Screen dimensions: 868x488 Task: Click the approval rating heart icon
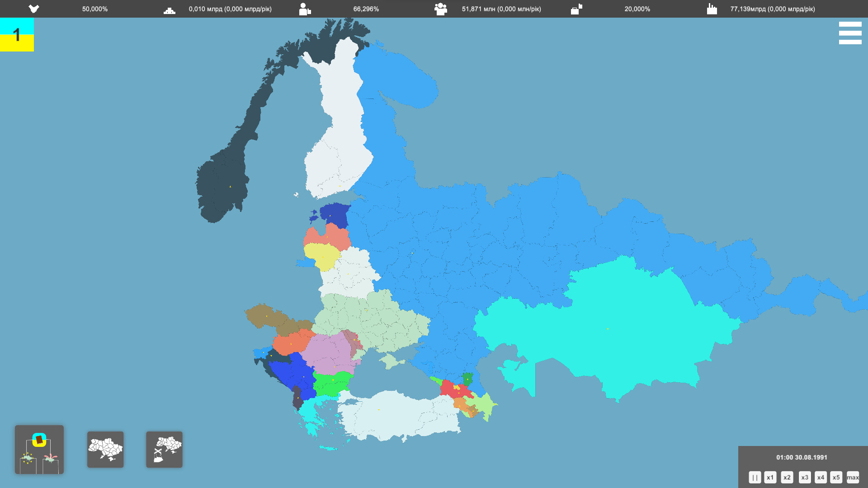[34, 9]
